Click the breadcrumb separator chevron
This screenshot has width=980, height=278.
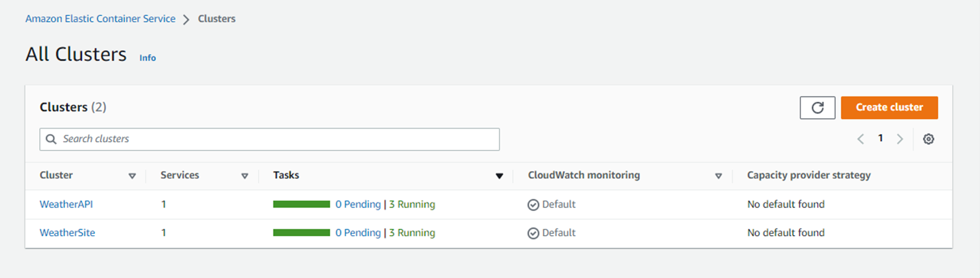click(186, 19)
